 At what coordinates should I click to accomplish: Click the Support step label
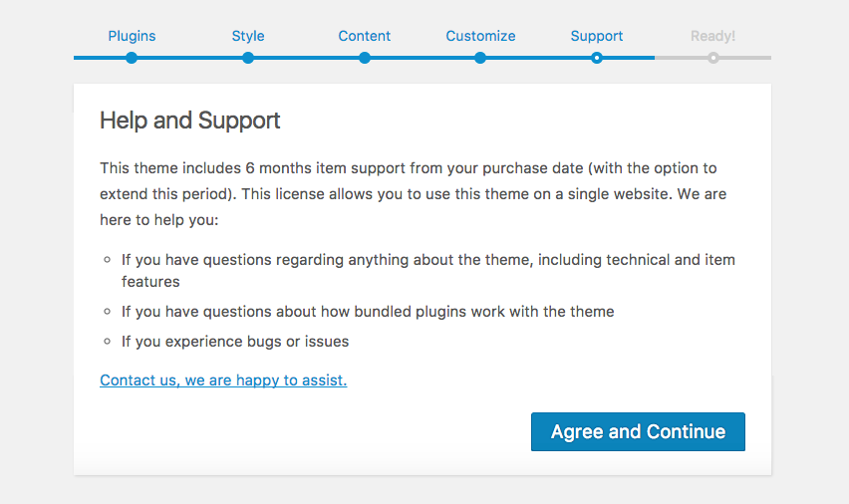pyautogui.click(x=597, y=36)
